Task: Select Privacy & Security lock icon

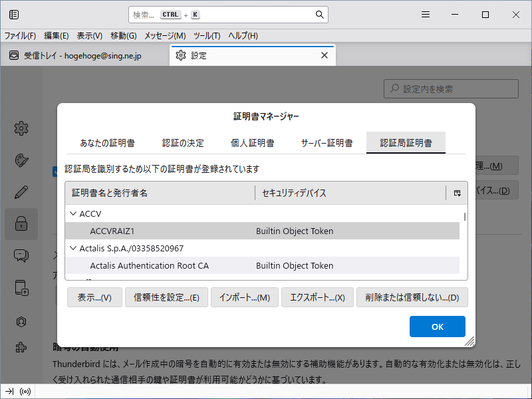Action: 21,224
